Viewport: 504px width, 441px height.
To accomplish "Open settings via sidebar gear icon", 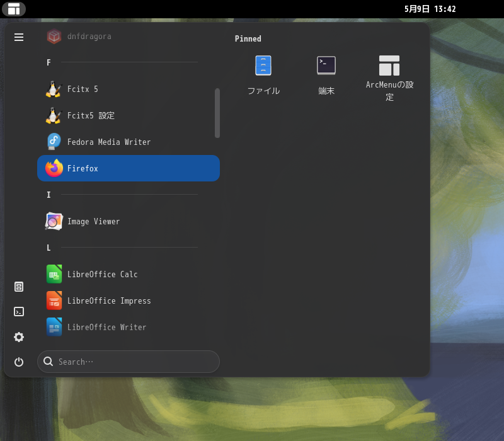I will click(19, 337).
